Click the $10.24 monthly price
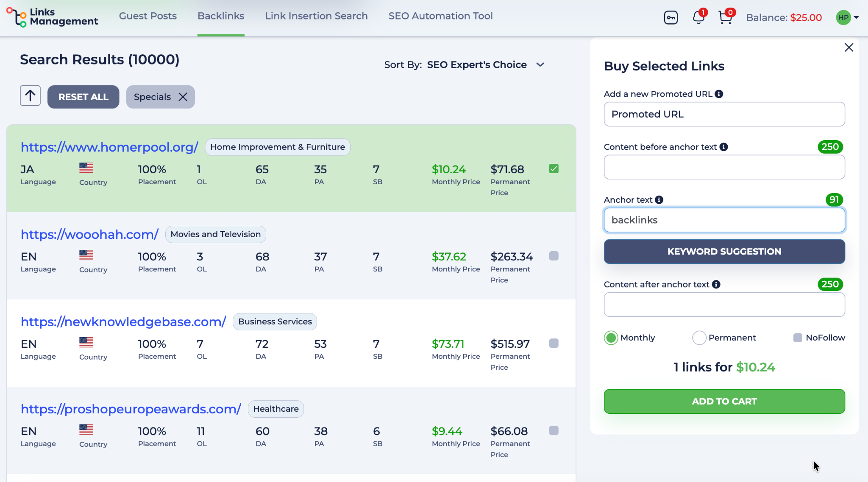Screen dimensions: 868x482 [x=449, y=169]
